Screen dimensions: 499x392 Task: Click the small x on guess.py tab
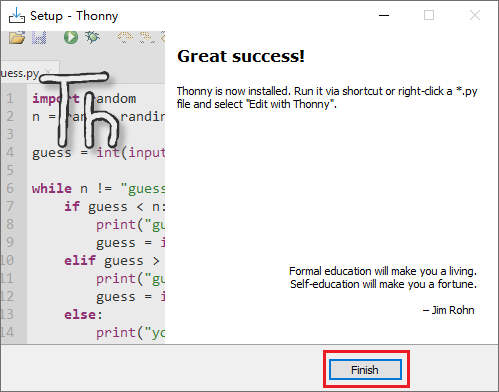(48, 71)
